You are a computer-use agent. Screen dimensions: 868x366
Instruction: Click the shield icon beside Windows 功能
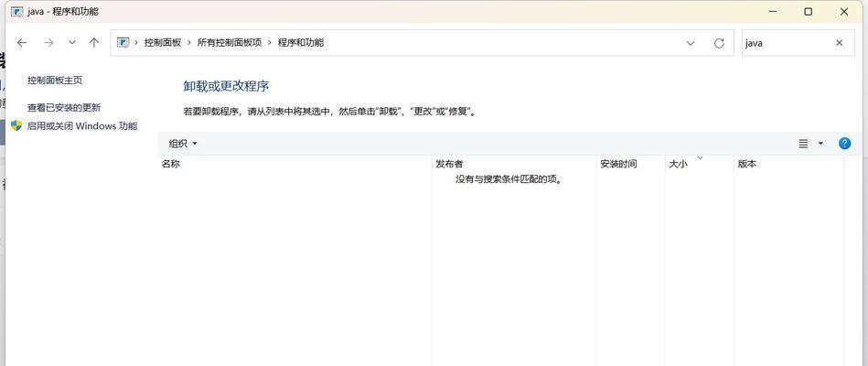point(16,125)
